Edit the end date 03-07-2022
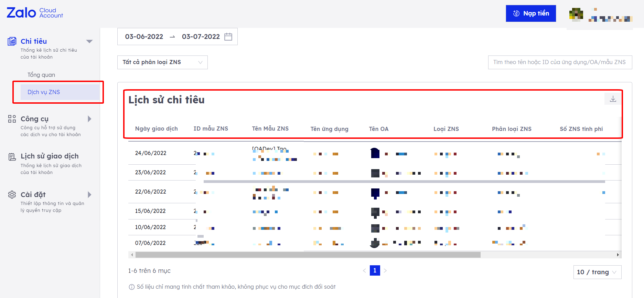Image resolution: width=644 pixels, height=298 pixels. tap(201, 37)
